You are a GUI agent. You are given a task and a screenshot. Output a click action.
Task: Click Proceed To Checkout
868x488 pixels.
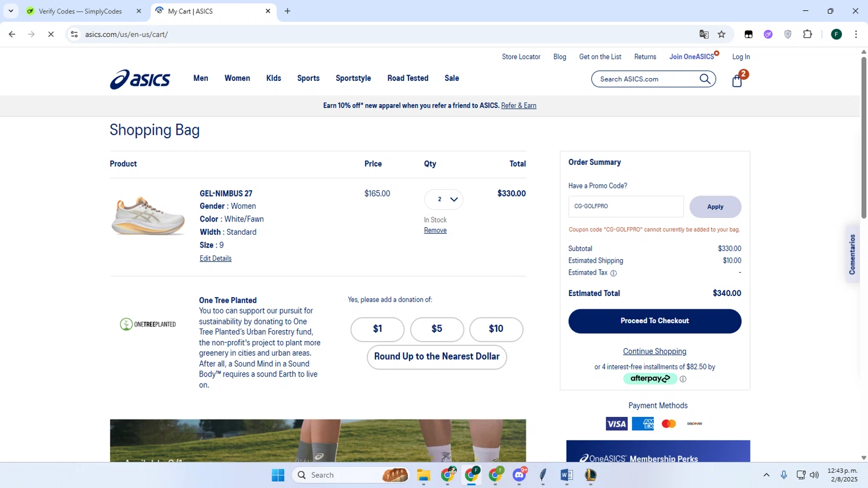654,321
